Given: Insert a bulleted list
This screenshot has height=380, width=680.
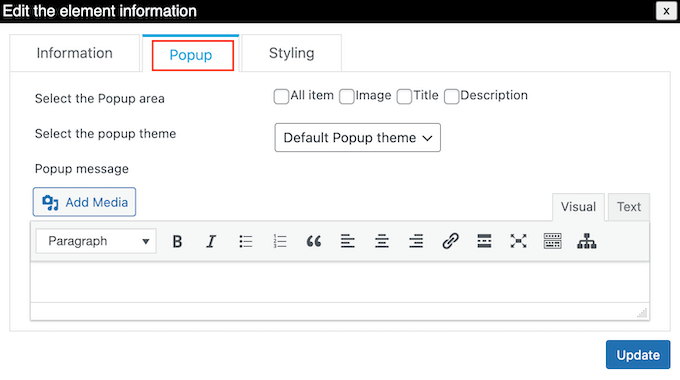Looking at the screenshot, I should pyautogui.click(x=245, y=241).
